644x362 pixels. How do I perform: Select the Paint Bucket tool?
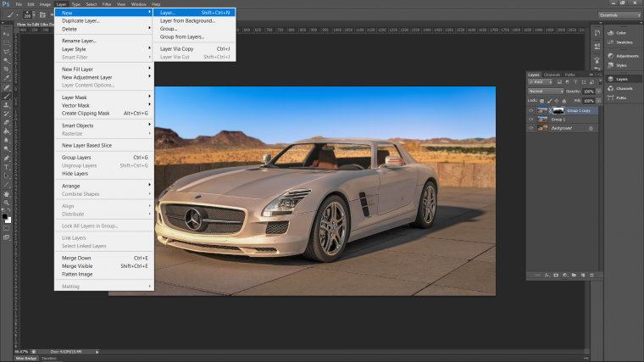[6, 131]
